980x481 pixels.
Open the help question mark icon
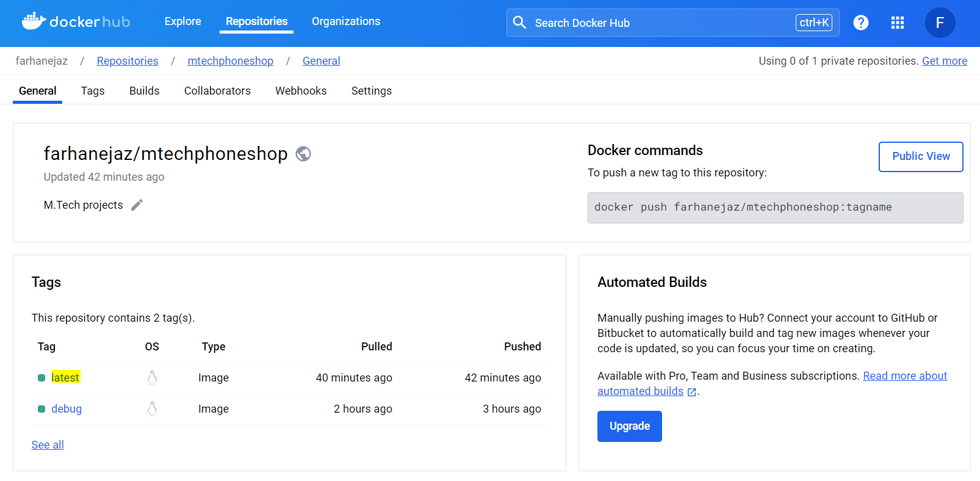tap(860, 23)
